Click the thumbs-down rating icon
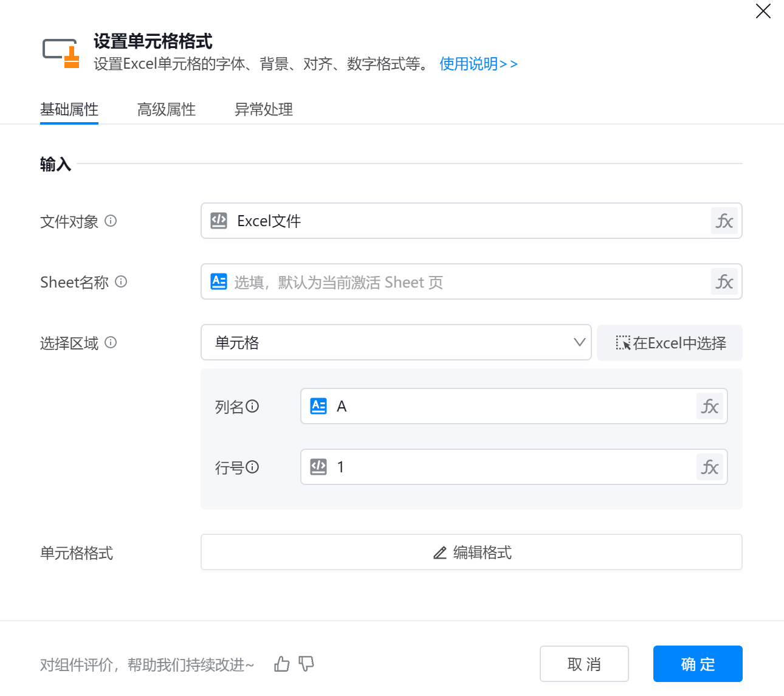 [x=306, y=664]
